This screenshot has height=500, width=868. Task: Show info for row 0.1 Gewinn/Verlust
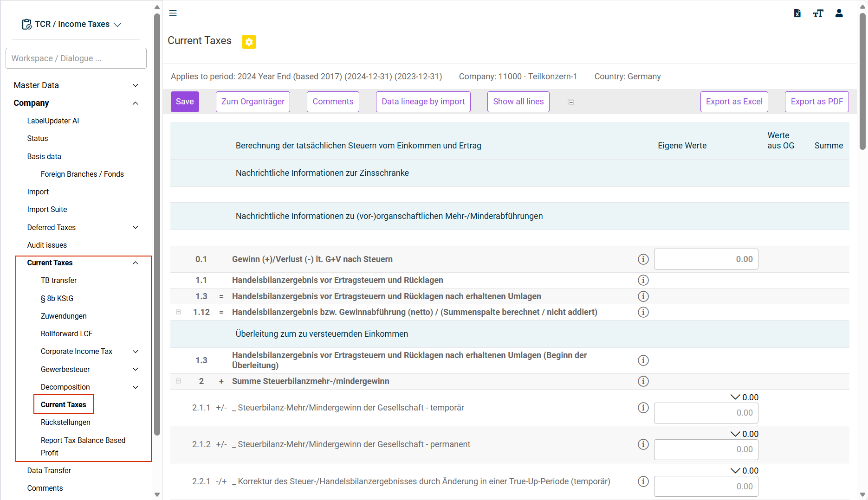[643, 259]
